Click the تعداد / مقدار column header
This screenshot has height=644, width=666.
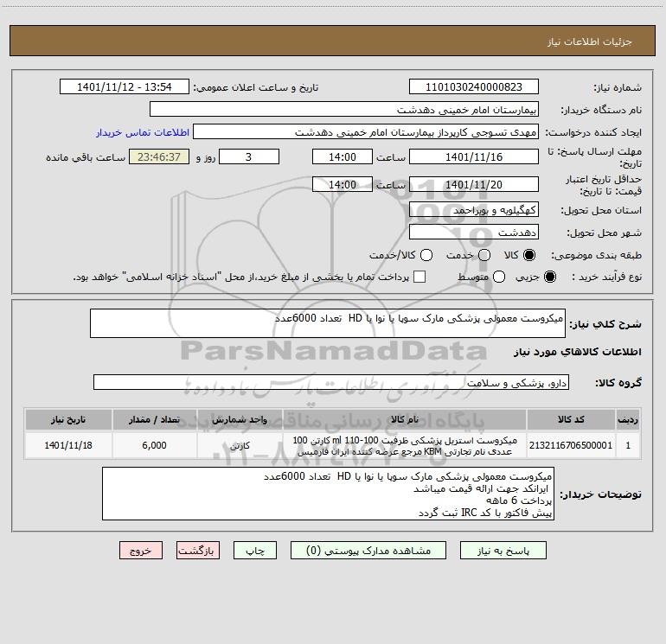pos(154,419)
